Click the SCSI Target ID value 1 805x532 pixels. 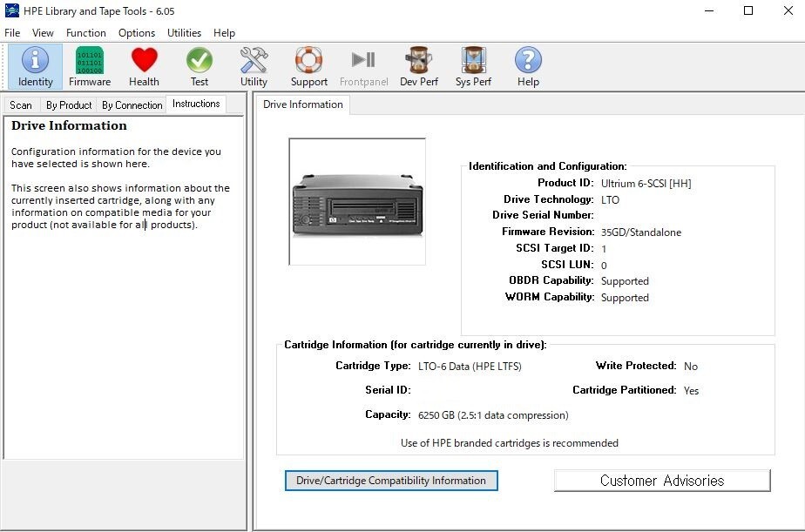(604, 249)
